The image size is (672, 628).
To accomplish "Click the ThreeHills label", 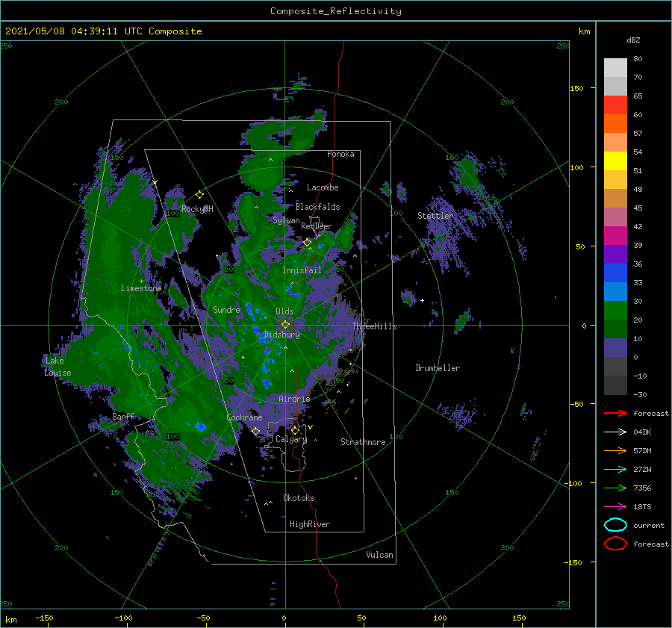I will click(375, 326).
